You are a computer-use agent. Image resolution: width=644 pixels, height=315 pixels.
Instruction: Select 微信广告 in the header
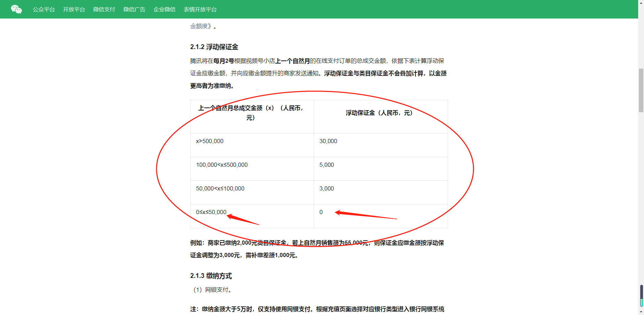coord(134,10)
